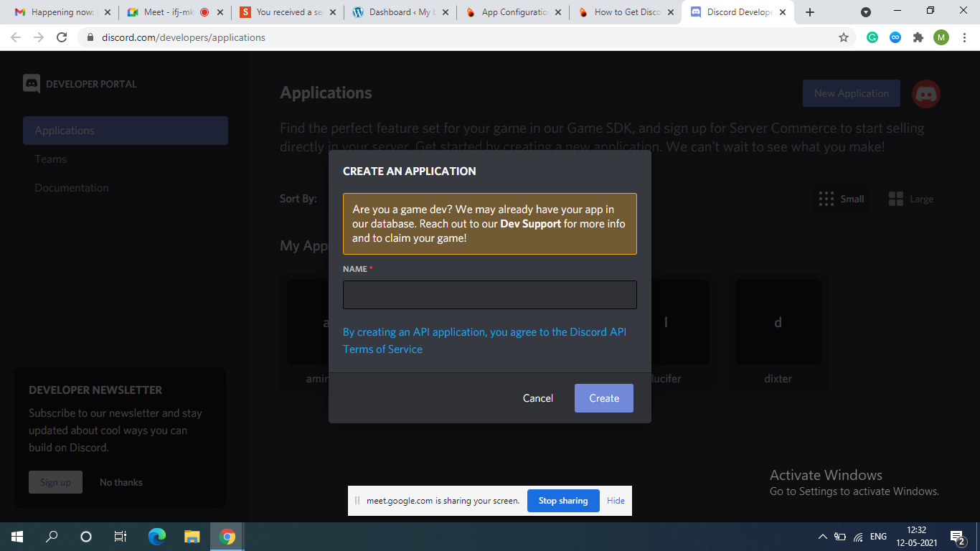Show hidden system tray icons chevron
Image resolution: width=980 pixels, height=551 pixels.
[x=822, y=537]
